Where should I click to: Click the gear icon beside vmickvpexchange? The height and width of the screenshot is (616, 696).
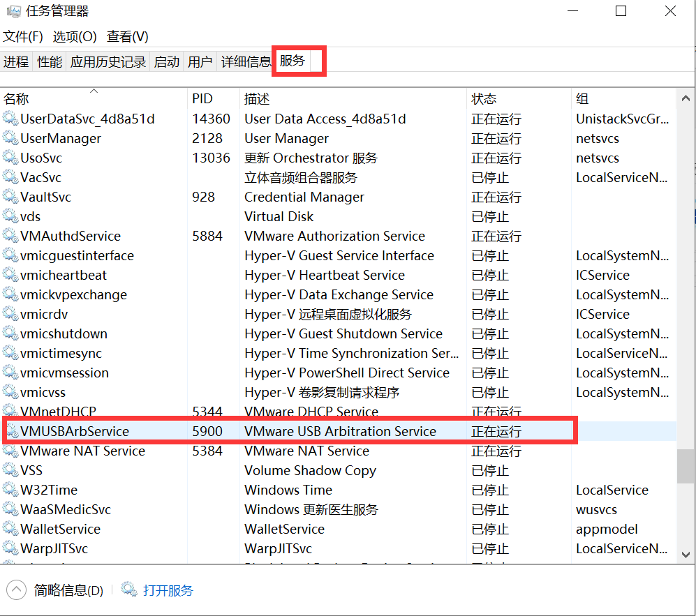pos(10,294)
